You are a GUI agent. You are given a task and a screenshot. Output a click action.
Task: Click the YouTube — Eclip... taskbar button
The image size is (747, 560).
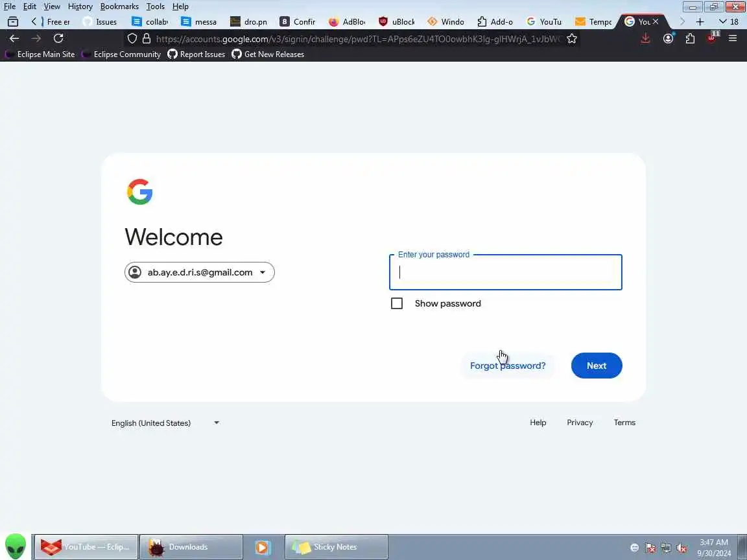click(x=86, y=547)
